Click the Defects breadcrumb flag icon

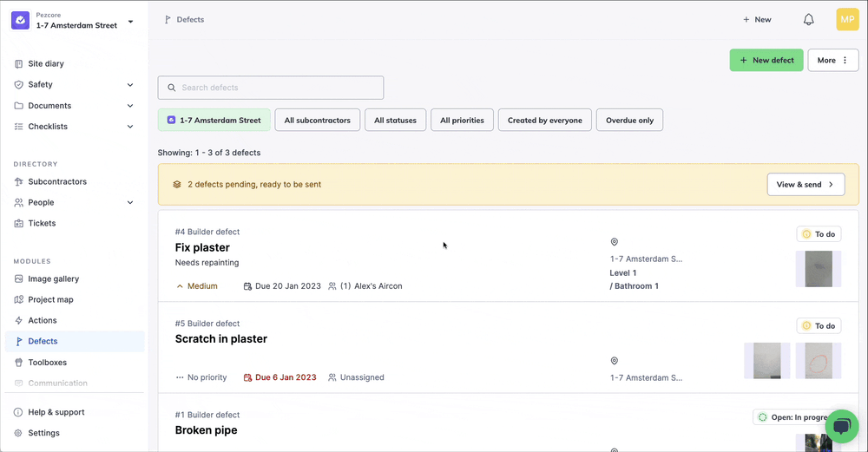coord(168,19)
